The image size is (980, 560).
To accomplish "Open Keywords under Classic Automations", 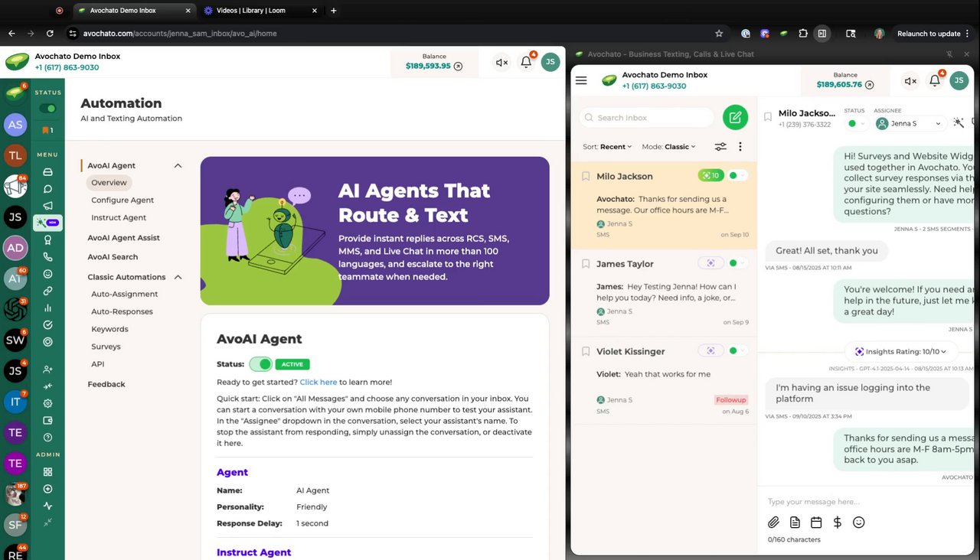I will coord(109,330).
